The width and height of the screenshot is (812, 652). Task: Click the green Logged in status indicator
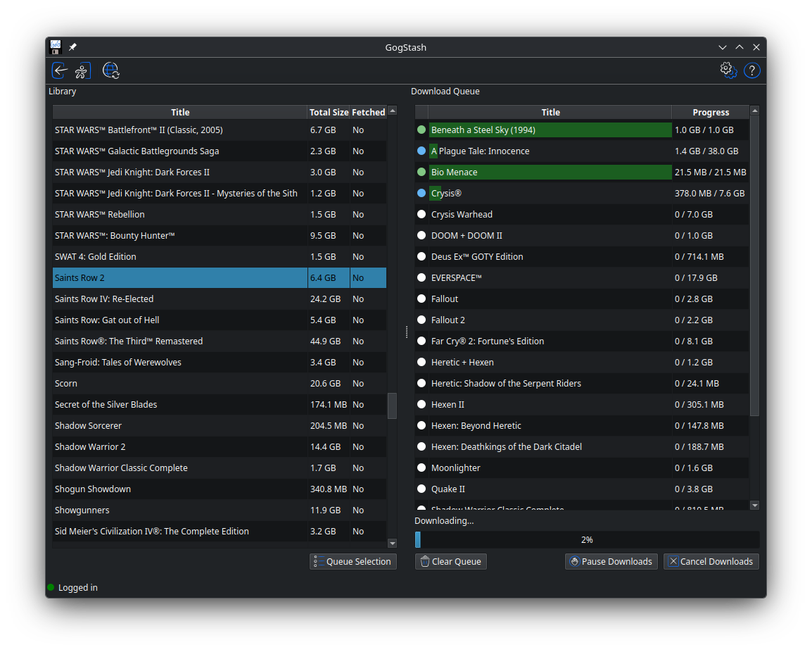51,587
